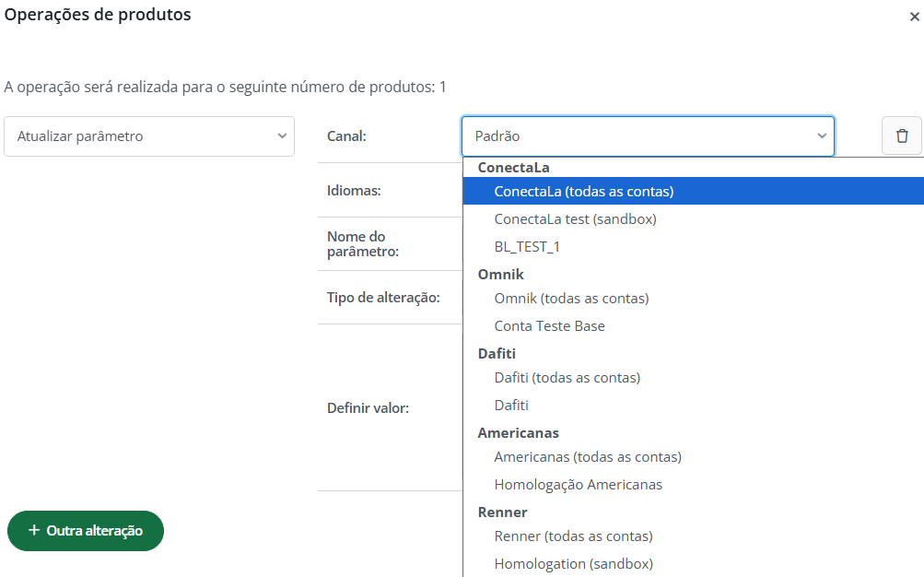Choose Dafiti (todas as contas) option
924x577 pixels.
point(567,378)
